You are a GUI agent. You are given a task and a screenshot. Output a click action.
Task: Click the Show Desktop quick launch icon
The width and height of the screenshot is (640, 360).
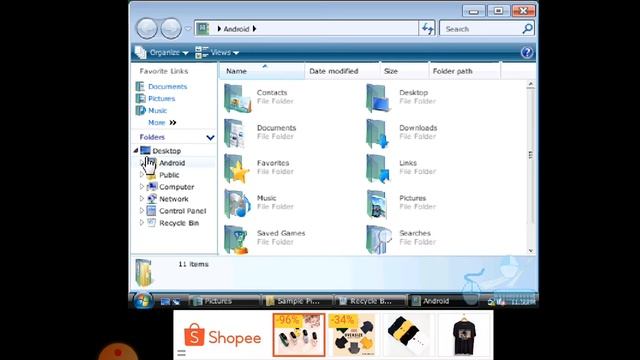tap(165, 302)
